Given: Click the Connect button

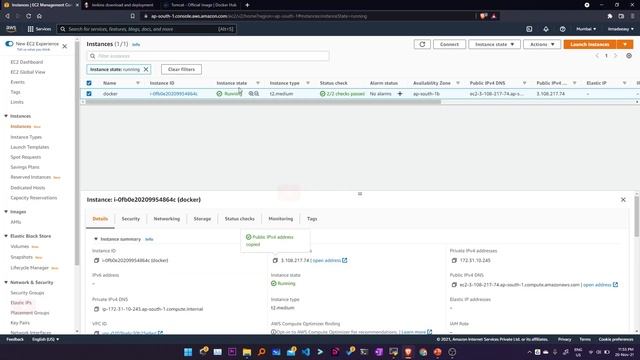Looking at the screenshot, I should (449, 44).
